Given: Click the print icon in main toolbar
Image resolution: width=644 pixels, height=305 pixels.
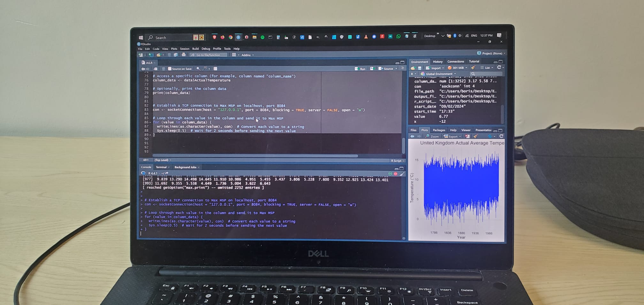Looking at the screenshot, I should pos(184,55).
